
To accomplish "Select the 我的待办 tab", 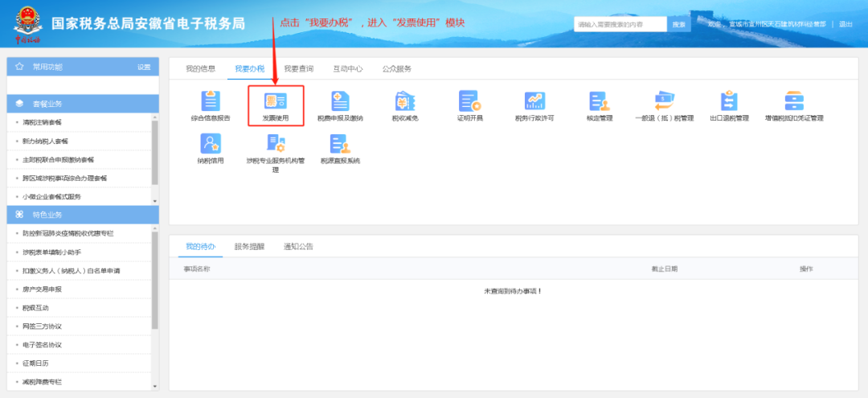I will click(200, 246).
